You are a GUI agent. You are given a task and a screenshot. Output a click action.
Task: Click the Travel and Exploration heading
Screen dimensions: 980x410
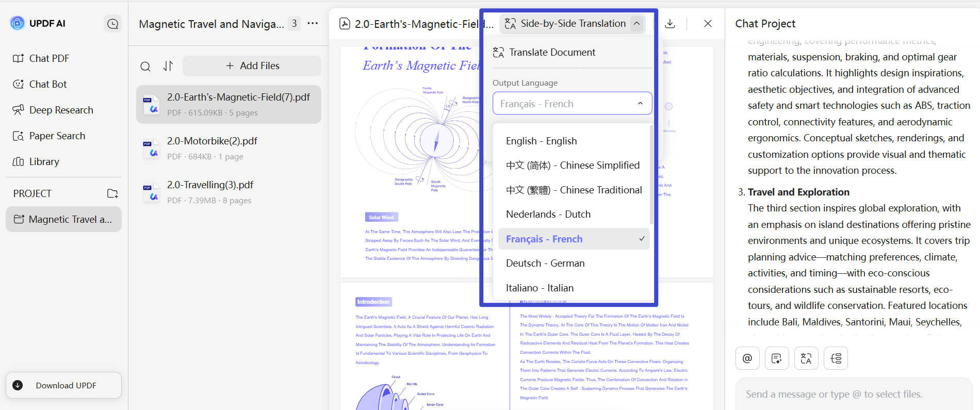(798, 192)
